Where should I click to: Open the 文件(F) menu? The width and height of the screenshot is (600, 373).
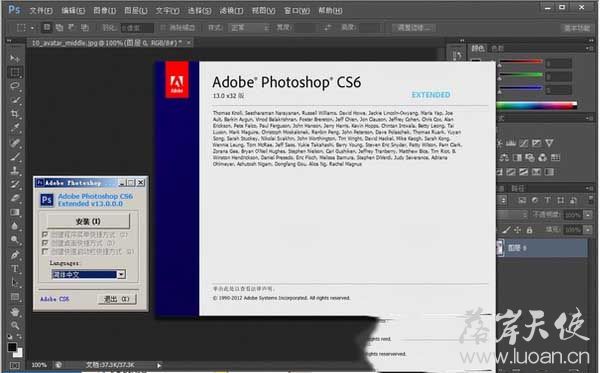tap(41, 11)
